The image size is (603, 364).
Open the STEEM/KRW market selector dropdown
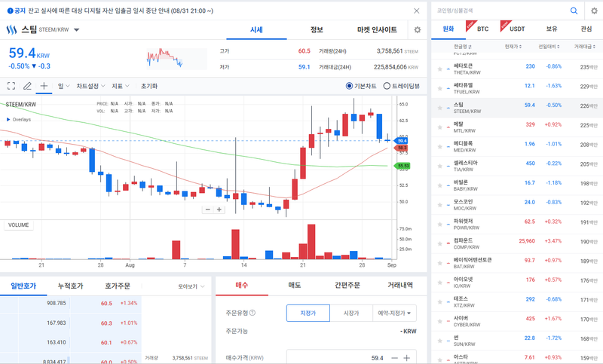77,29
